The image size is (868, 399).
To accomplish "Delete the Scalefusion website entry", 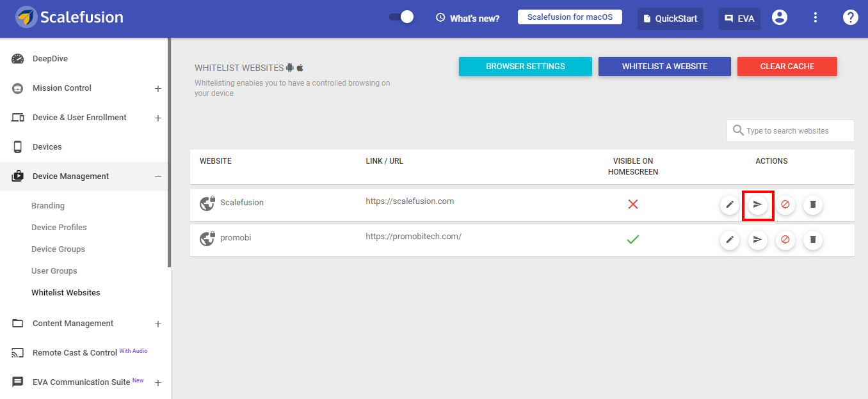I will pyautogui.click(x=813, y=205).
